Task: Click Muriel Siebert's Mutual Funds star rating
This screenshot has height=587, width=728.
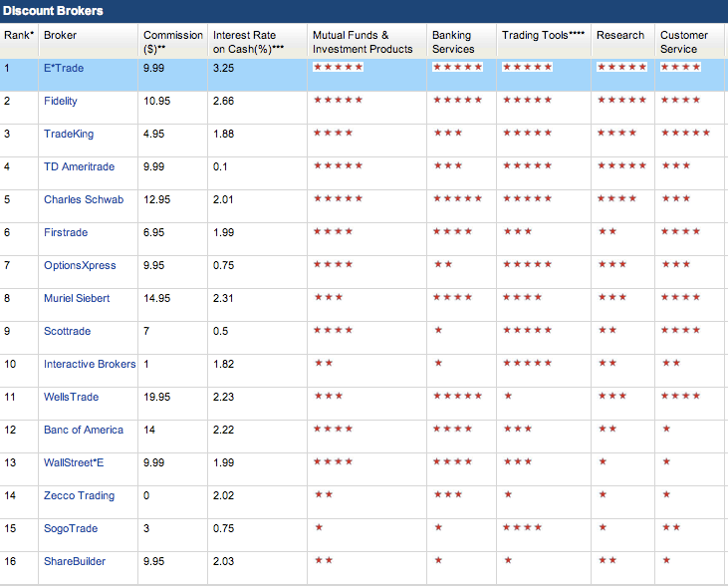Action: (329, 297)
